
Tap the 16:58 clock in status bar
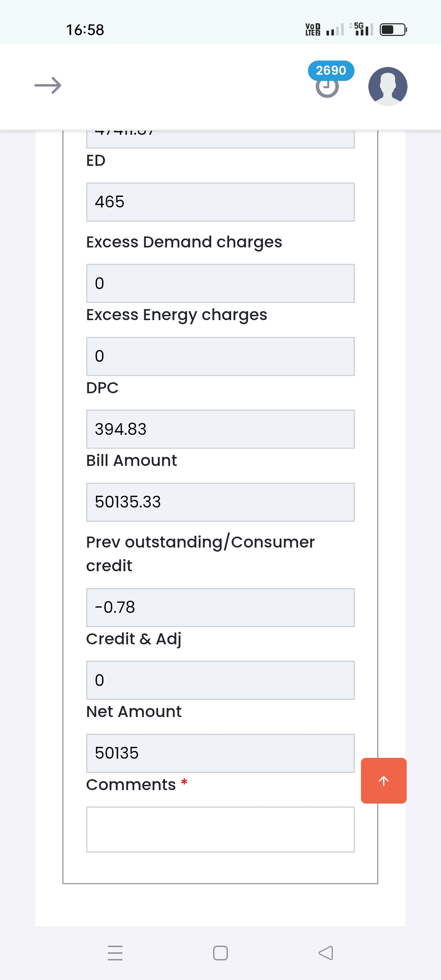click(x=85, y=30)
